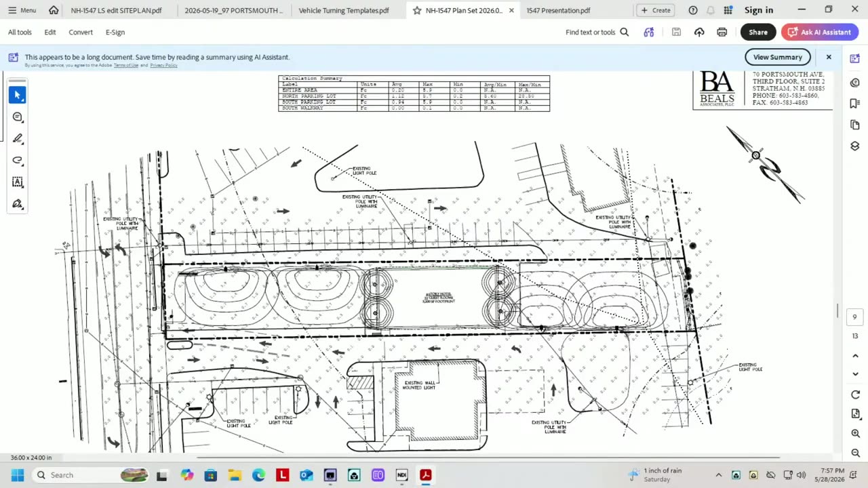Close the NH-1547 Plan Set tab

tap(511, 10)
